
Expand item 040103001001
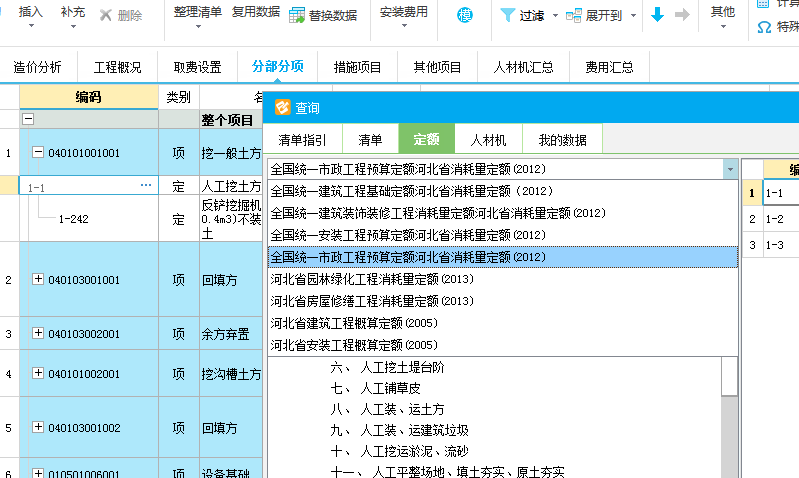click(38, 279)
